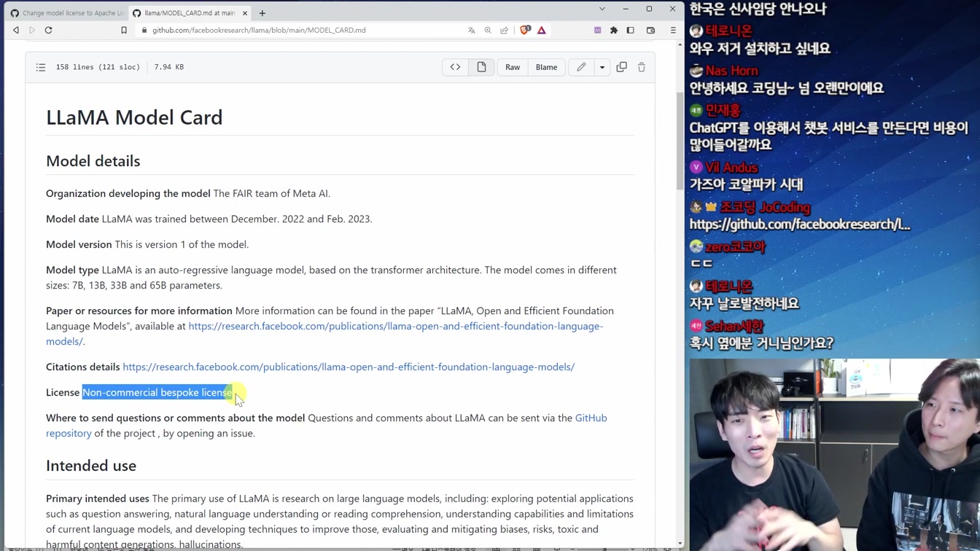Switch to the Change model license tab

click(x=67, y=13)
